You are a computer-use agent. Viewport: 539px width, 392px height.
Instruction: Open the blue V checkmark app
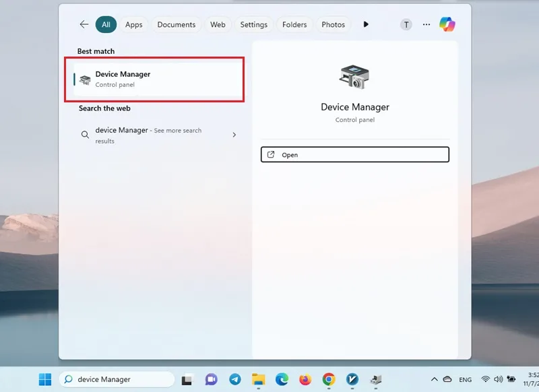tap(352, 379)
